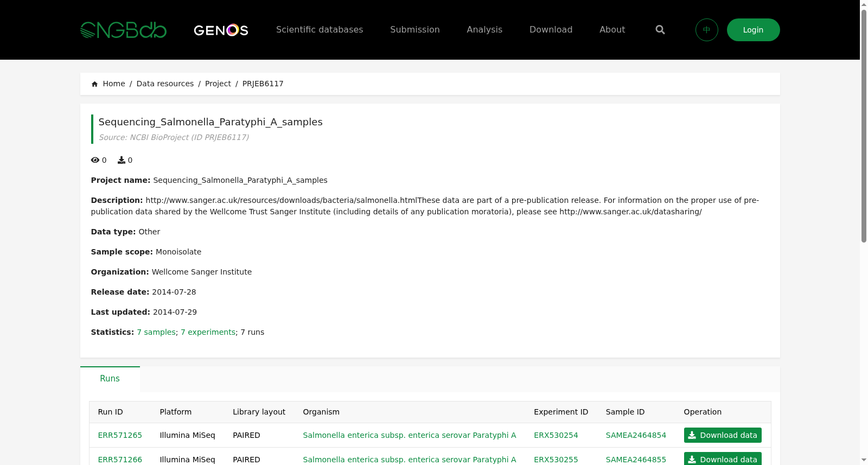Open Data resources breadcrumb
Viewport: 868px width, 465px height.
tap(165, 84)
